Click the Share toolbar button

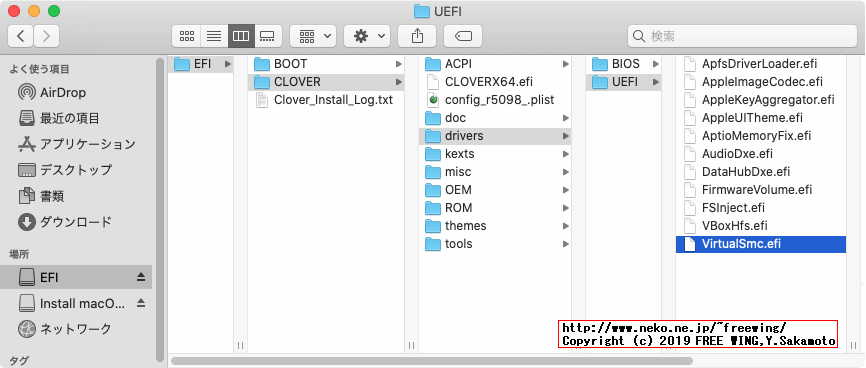(x=417, y=36)
